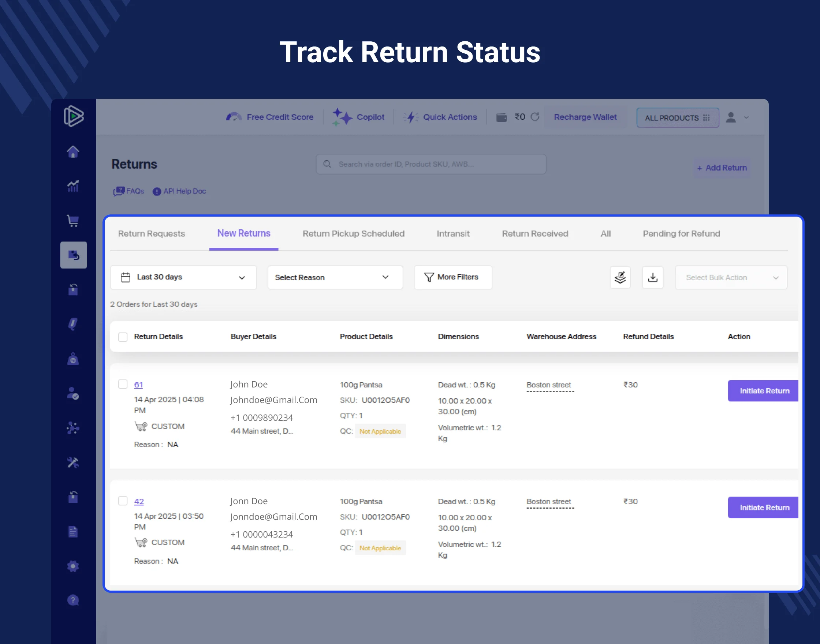This screenshot has width=820, height=644.
Task: Refresh wallet balance icon
Action: coord(535,117)
